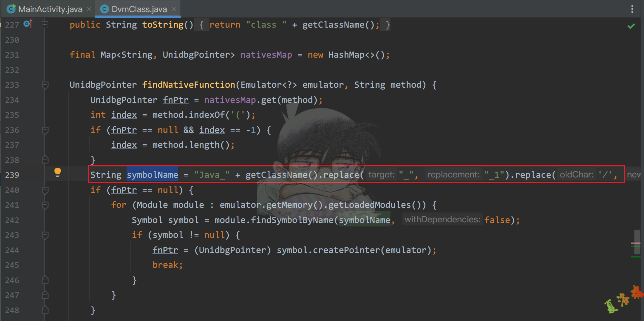Click the MainActivity.java class file icon

point(11,9)
